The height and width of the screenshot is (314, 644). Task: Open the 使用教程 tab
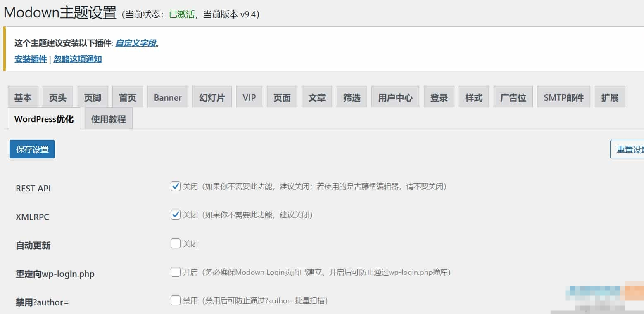pyautogui.click(x=109, y=118)
